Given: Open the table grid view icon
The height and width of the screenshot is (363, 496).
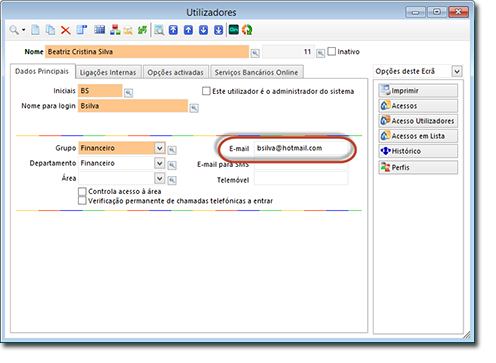Looking at the screenshot, I should 99,30.
